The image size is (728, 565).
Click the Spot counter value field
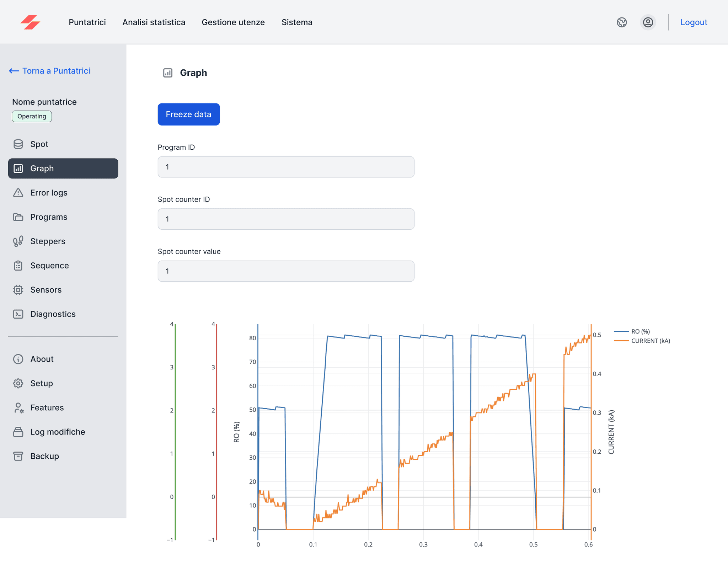pos(286,271)
